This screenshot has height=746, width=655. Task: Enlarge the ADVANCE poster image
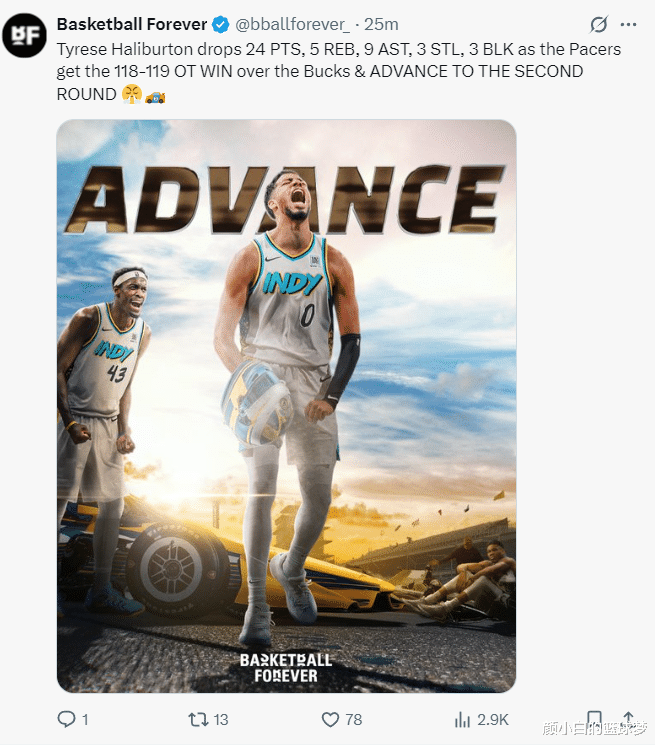tap(286, 406)
